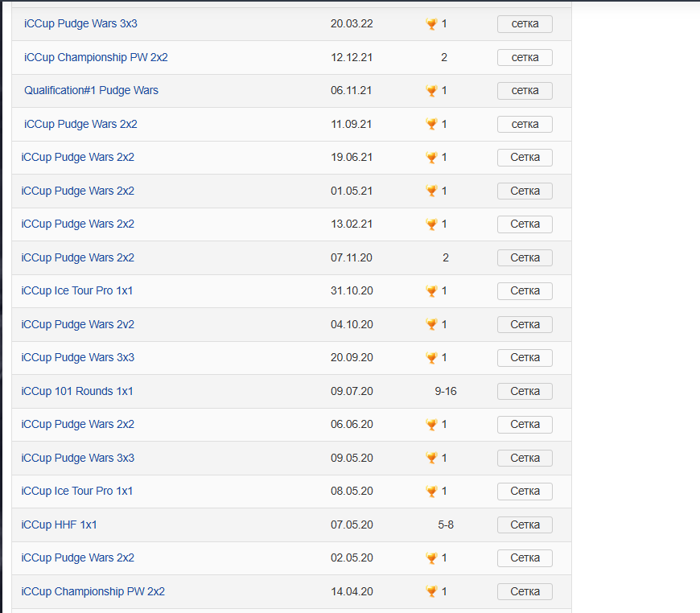Open iCCup Pudge Wars 2x2 dated 06.06.20
The image size is (700, 613).
(78, 424)
